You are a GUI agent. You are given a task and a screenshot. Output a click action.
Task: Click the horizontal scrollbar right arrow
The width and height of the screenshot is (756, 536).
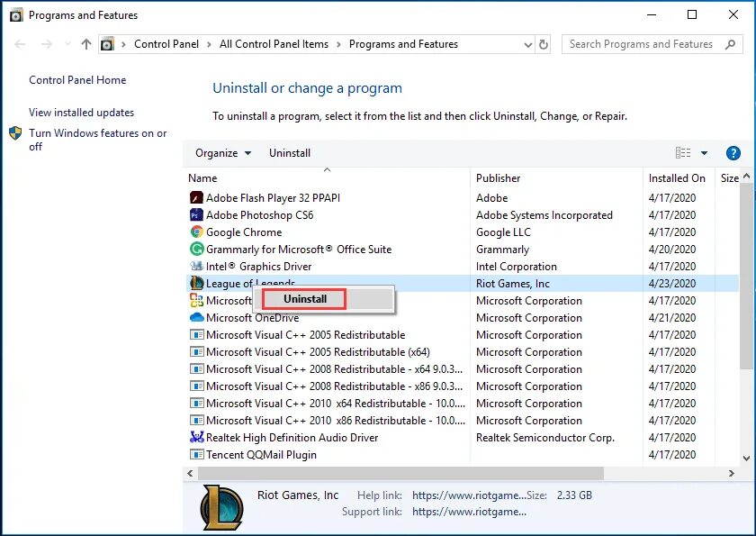tap(732, 474)
